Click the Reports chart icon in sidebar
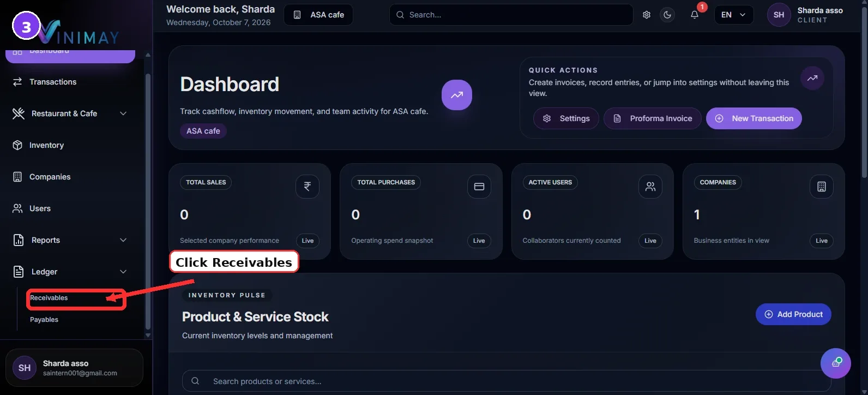 coord(18,240)
